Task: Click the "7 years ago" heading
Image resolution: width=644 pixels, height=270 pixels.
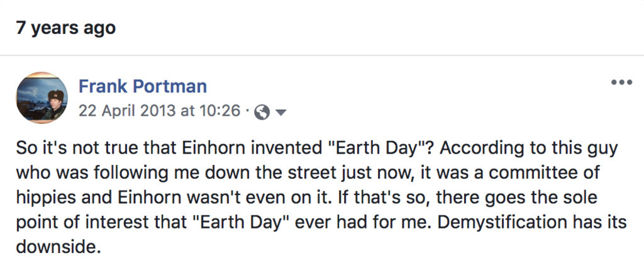Action: pos(66,28)
